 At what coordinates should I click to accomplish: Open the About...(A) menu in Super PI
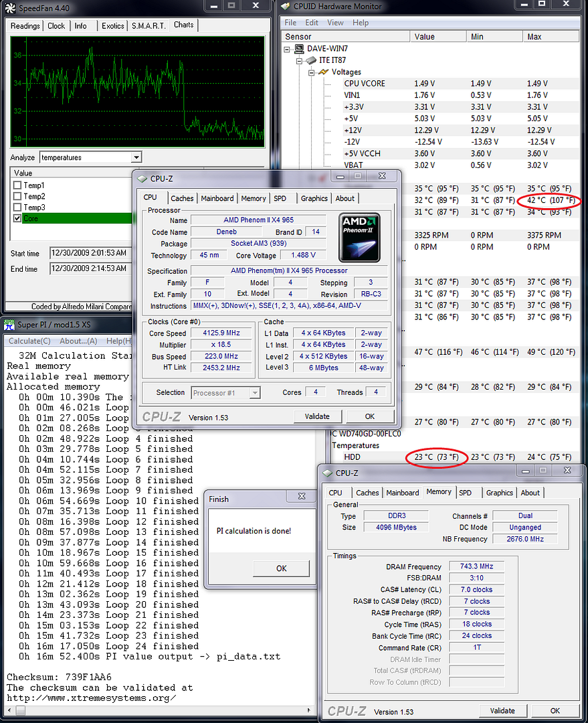(78, 341)
